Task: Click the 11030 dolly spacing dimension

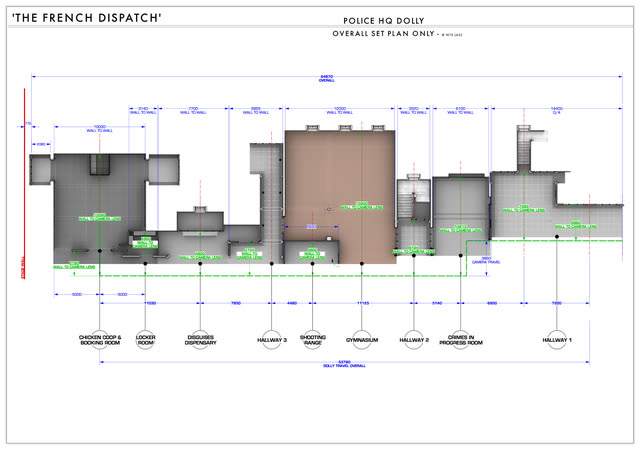Action: click(x=150, y=303)
